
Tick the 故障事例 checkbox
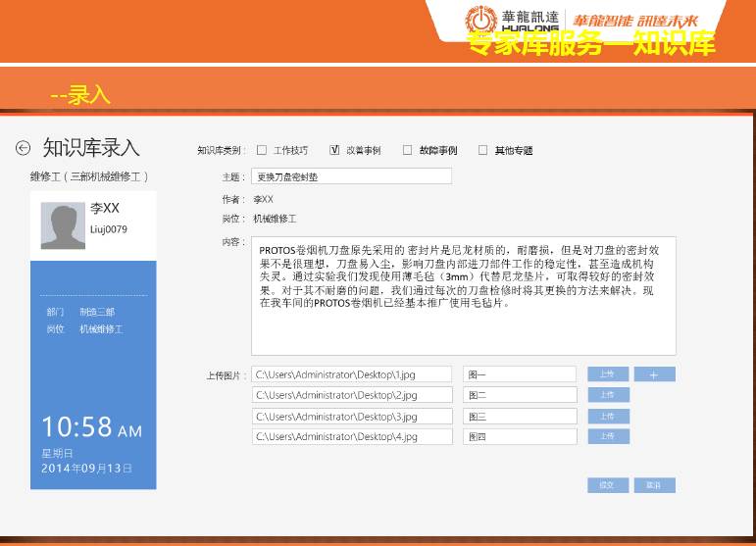pyautogui.click(x=407, y=150)
